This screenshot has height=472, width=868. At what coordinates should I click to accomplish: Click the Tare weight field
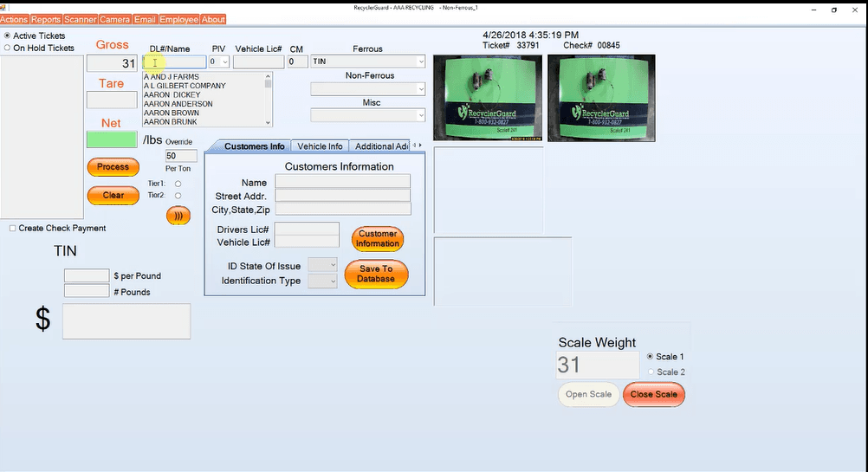click(x=112, y=100)
